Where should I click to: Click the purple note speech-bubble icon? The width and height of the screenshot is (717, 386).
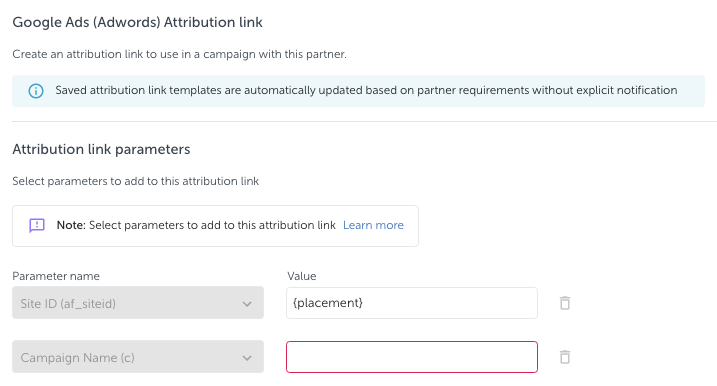(x=37, y=225)
